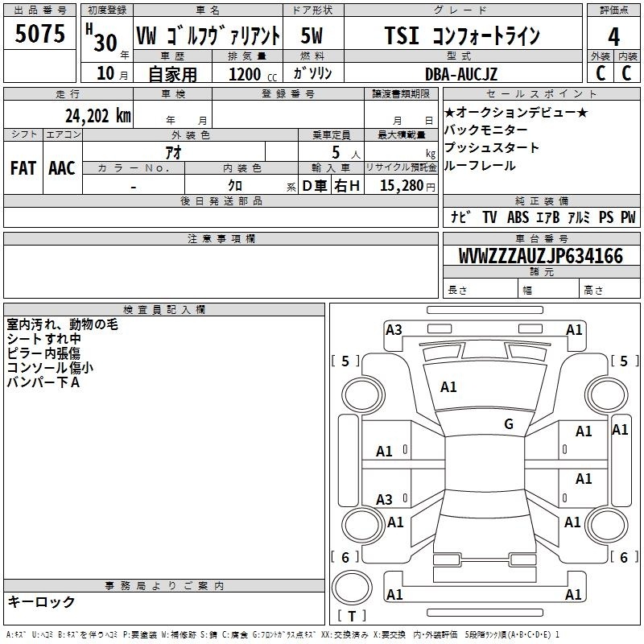
Task: Select the A1 mark on the hood
Action: [448, 387]
